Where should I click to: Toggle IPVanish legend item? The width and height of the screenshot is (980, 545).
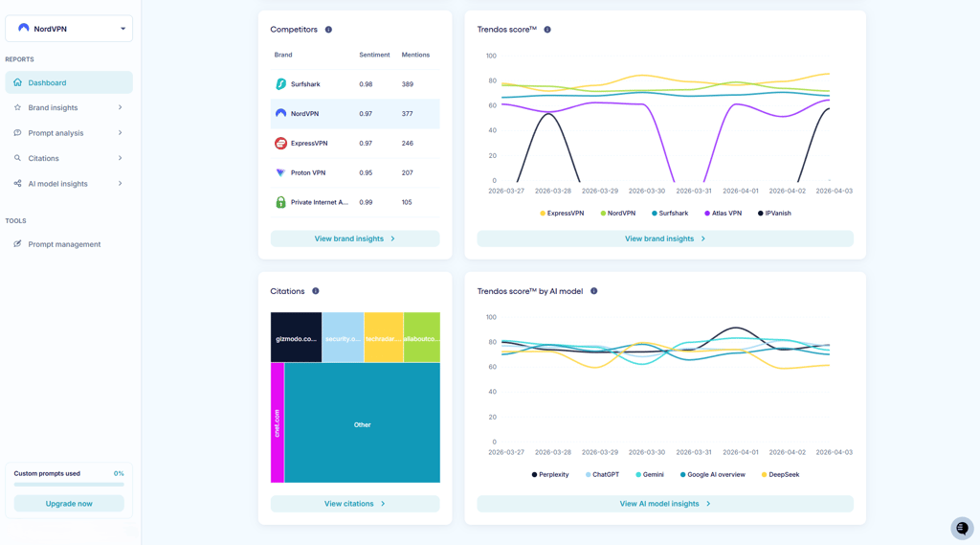coord(774,214)
